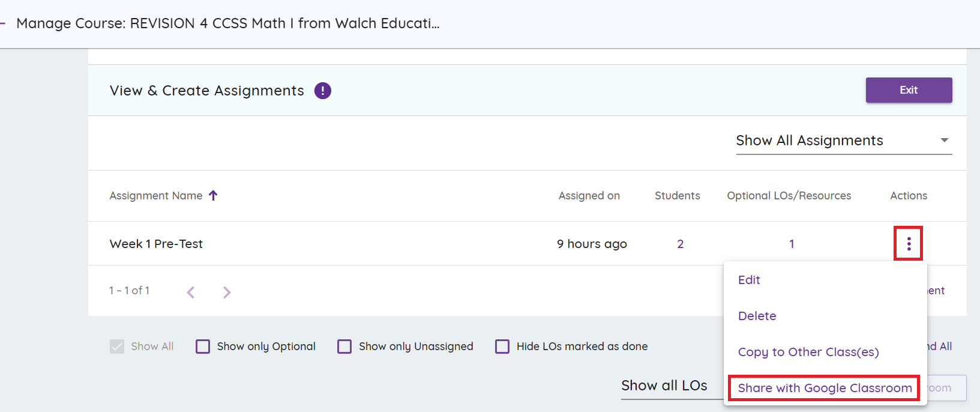Click the Optional LOs/Resources count of 1
The width and height of the screenshot is (980, 412).
[792, 244]
